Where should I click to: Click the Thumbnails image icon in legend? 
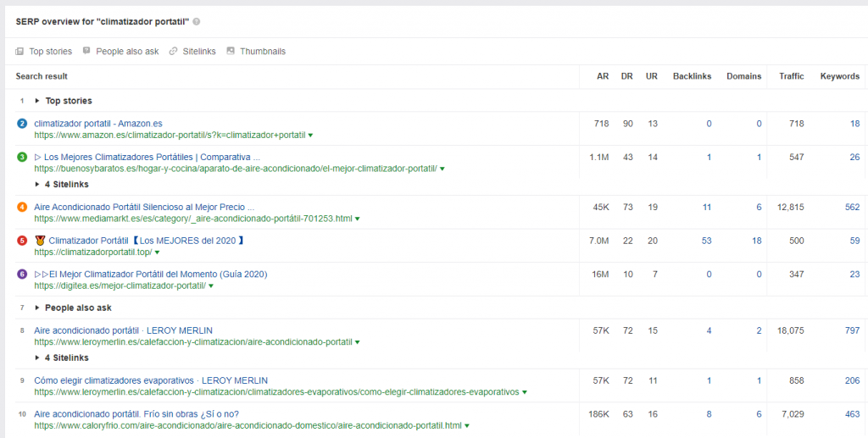pyautogui.click(x=231, y=52)
